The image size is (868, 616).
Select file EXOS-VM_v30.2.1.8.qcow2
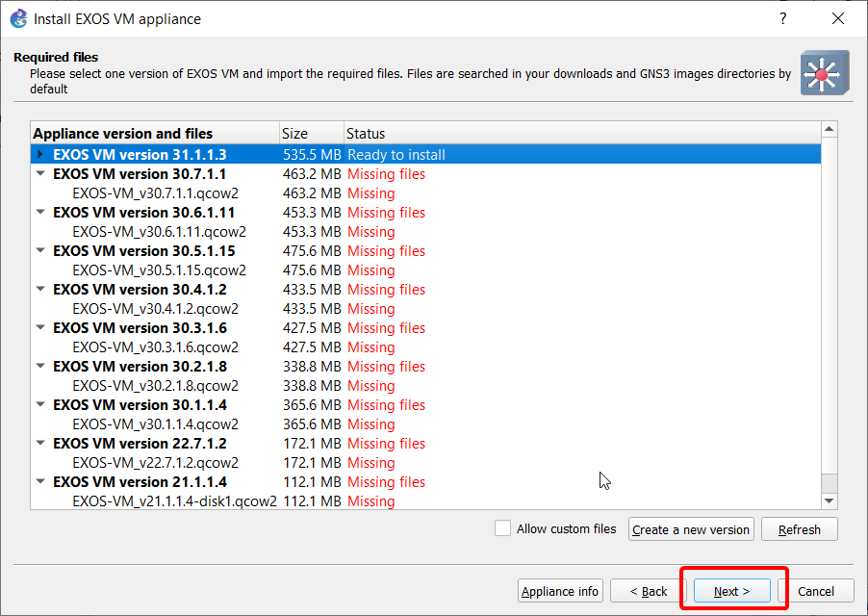point(156,385)
